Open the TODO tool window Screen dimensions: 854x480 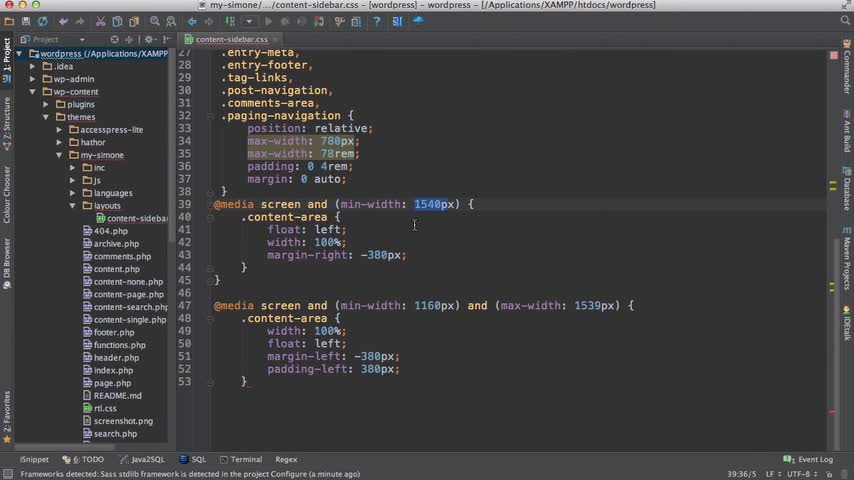pos(83,459)
